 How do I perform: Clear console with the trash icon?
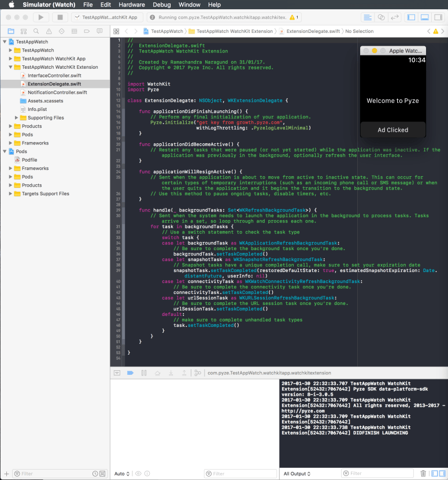423,474
